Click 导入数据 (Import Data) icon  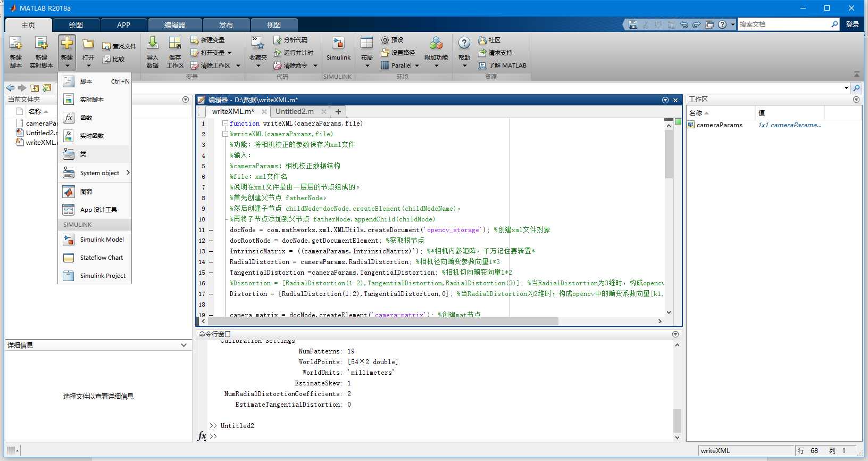tap(153, 44)
